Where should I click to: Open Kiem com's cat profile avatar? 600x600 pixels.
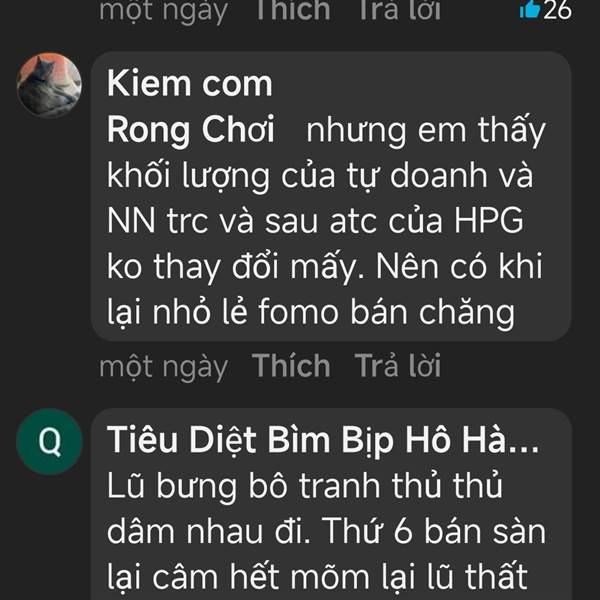pyautogui.click(x=49, y=85)
